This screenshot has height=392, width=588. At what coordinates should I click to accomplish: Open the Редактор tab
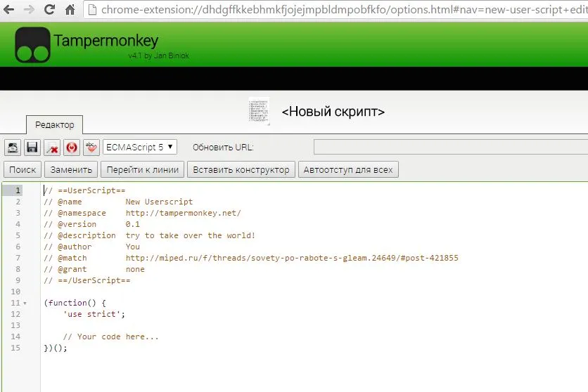54,124
